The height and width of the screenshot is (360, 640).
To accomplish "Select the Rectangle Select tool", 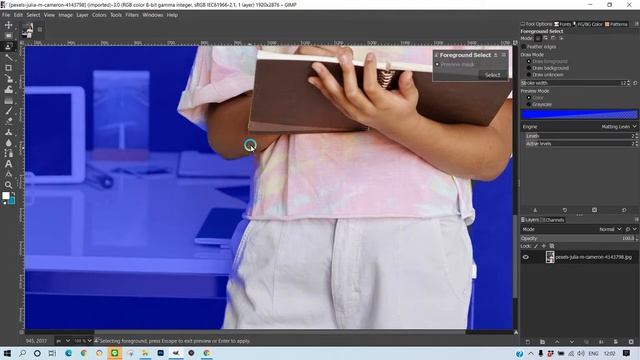I will tap(8, 36).
